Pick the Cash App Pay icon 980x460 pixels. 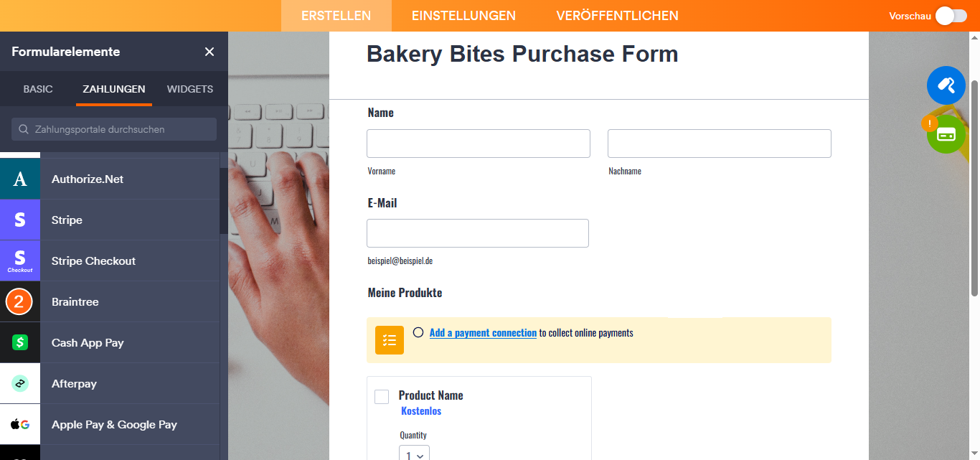pyautogui.click(x=20, y=343)
